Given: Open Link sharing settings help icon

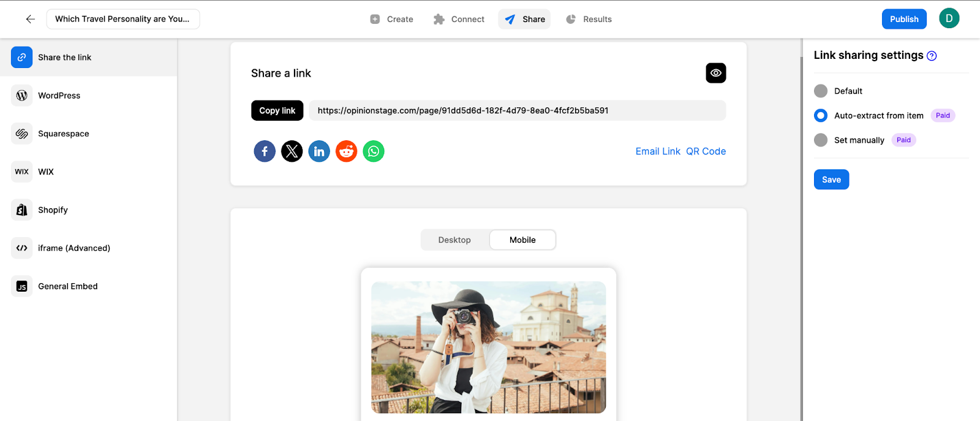Looking at the screenshot, I should [932, 56].
